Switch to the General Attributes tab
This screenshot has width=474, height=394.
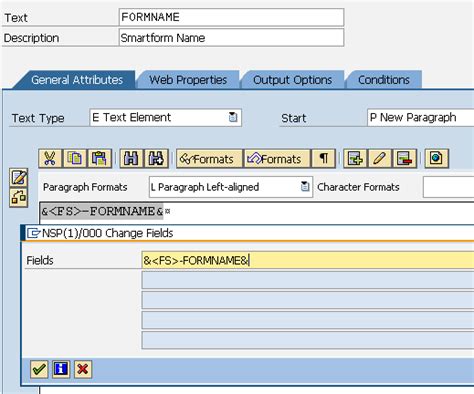point(77,80)
